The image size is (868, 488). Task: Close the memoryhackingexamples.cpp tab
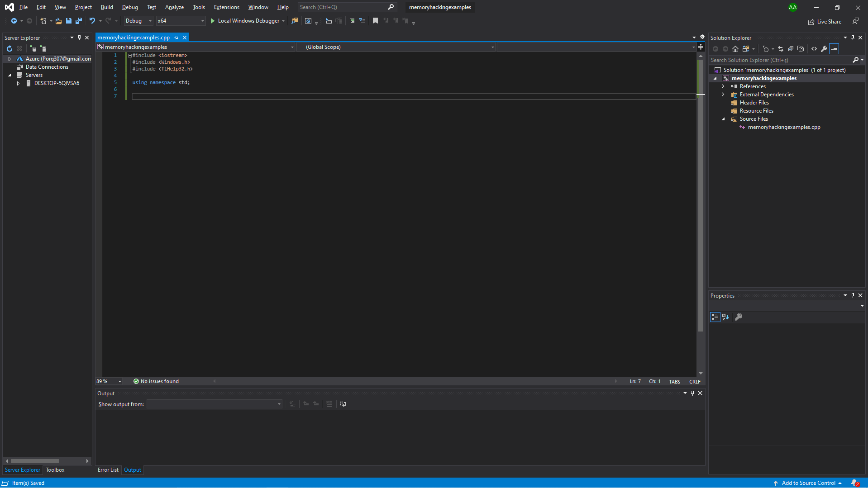[185, 38]
